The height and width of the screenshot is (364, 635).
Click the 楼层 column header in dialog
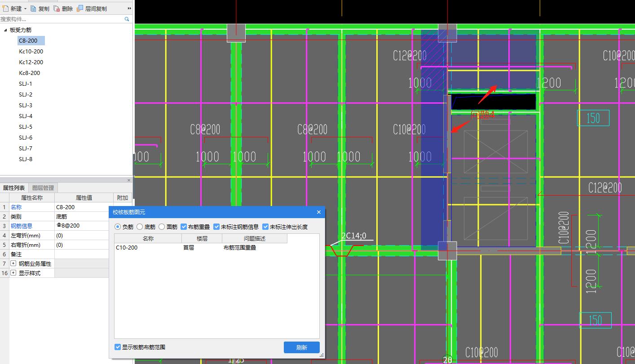202,239
